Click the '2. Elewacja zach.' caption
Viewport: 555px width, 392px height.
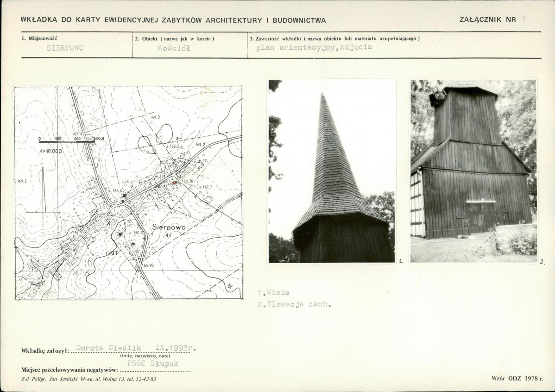294,304
